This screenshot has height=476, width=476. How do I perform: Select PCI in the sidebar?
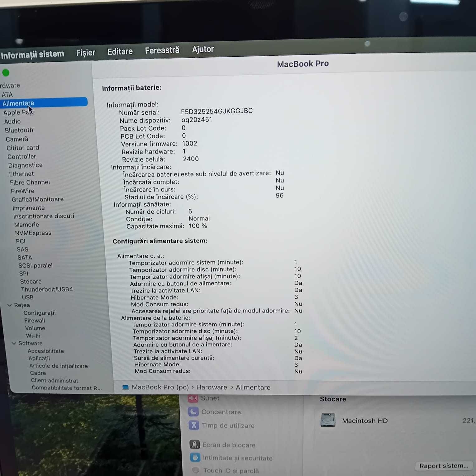21,241
